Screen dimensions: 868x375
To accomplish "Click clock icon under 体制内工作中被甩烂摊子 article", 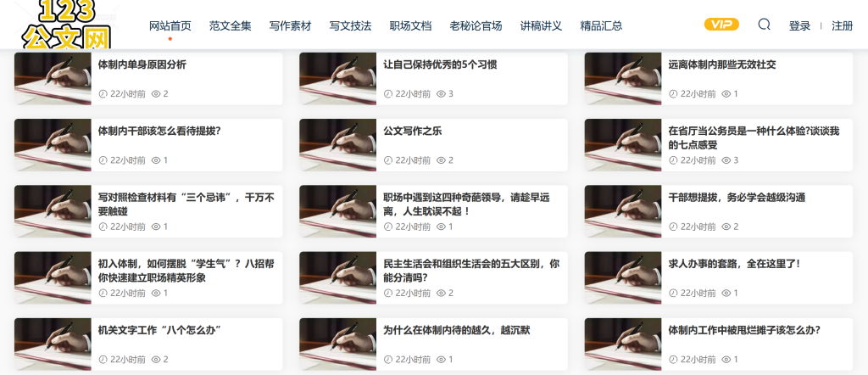I will [673, 360].
